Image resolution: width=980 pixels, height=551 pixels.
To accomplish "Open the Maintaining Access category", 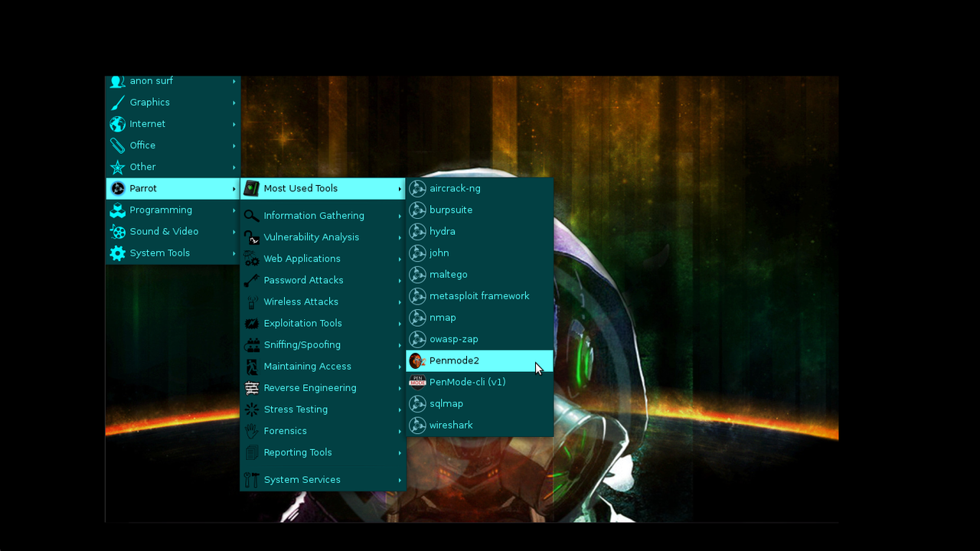I will pyautogui.click(x=323, y=366).
